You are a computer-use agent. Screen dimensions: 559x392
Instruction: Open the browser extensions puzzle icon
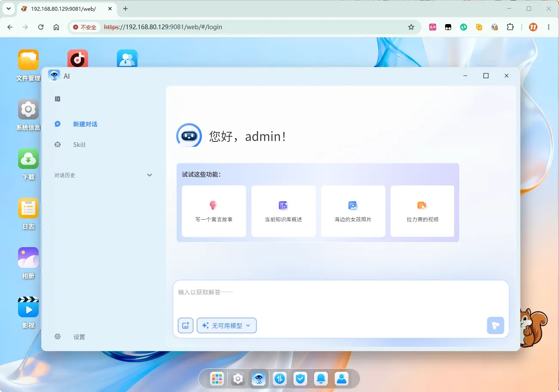click(510, 27)
